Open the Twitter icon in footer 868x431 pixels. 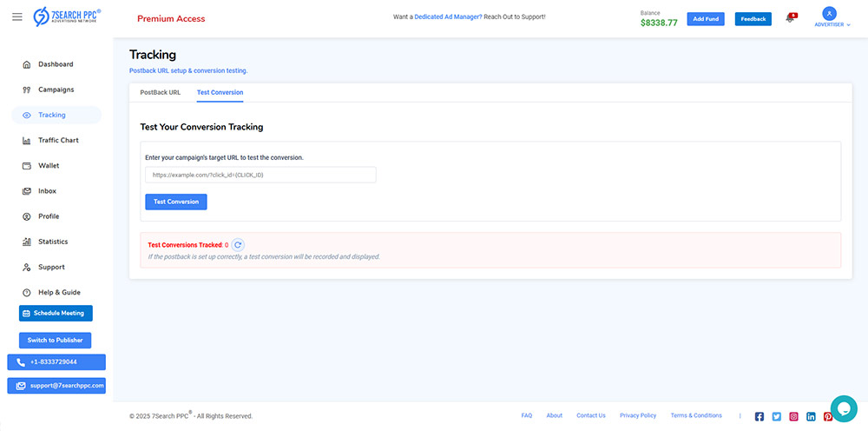click(777, 416)
